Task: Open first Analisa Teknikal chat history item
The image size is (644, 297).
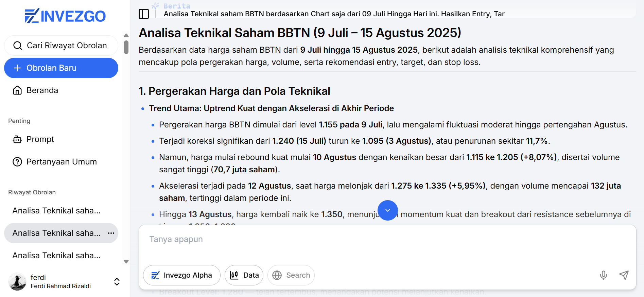Action: click(61, 211)
